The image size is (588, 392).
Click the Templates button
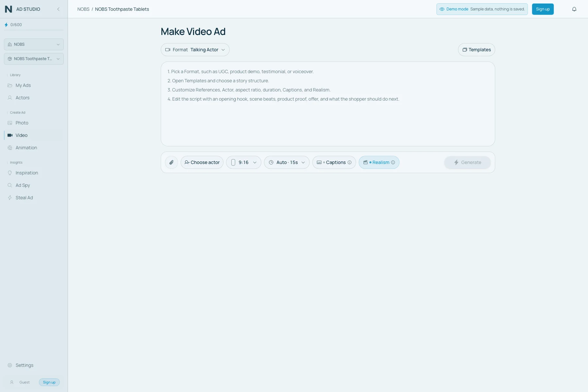(477, 50)
